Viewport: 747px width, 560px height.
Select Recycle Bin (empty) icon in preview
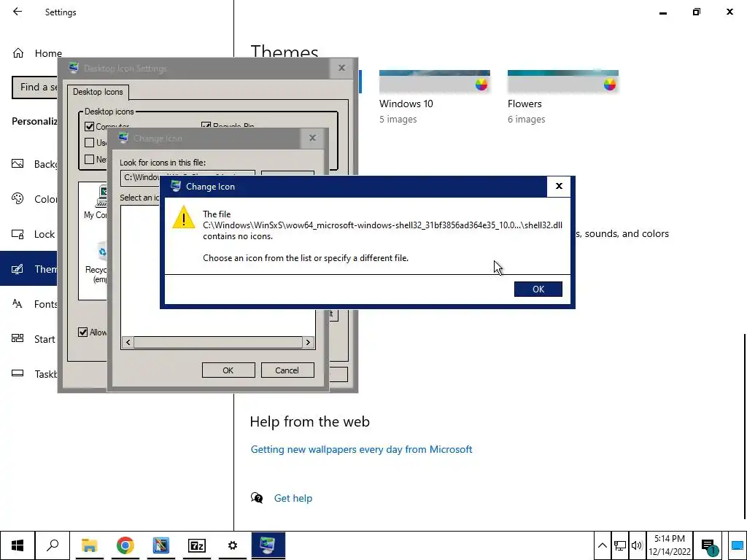click(98, 262)
